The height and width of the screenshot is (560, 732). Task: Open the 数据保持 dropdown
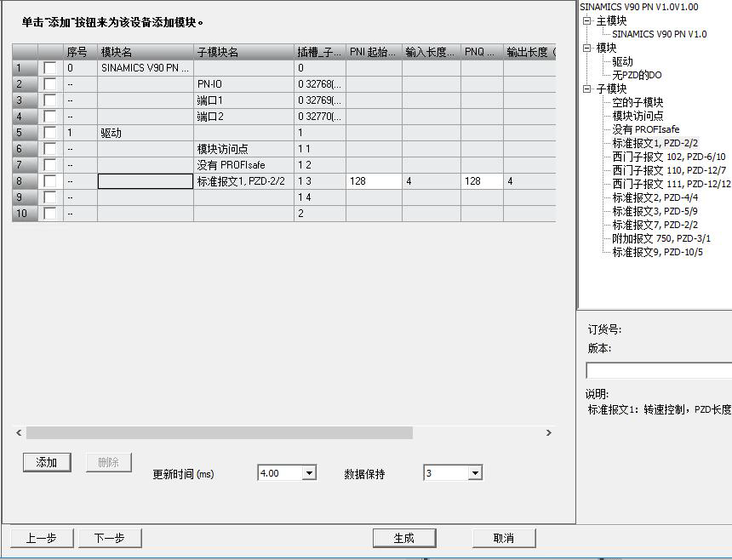(475, 473)
